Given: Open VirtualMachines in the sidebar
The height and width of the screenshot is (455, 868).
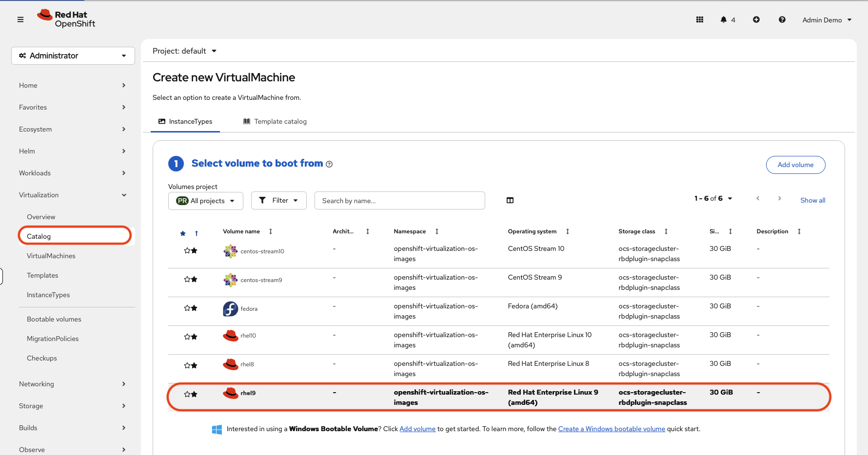Looking at the screenshot, I should click(x=51, y=256).
